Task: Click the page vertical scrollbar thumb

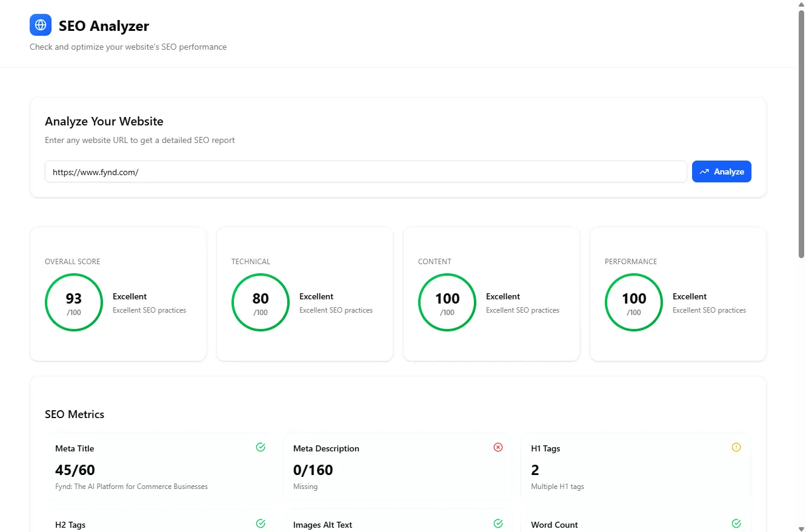Action: pyautogui.click(x=801, y=133)
